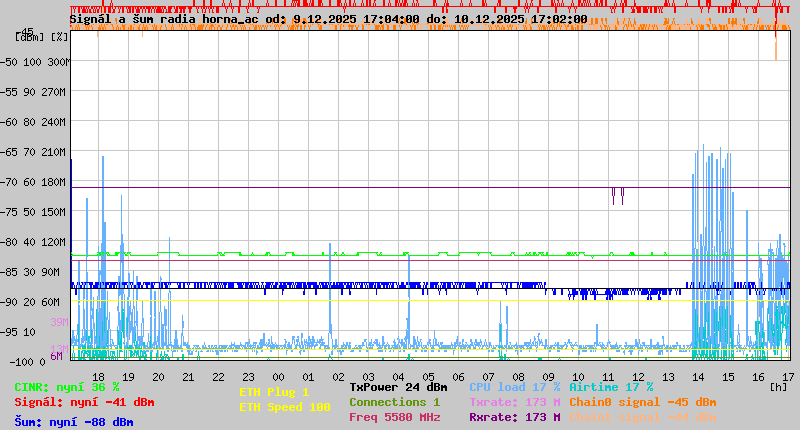800x430 pixels.
Task: Click the 14 hour marker on time axis
Action: (699, 376)
